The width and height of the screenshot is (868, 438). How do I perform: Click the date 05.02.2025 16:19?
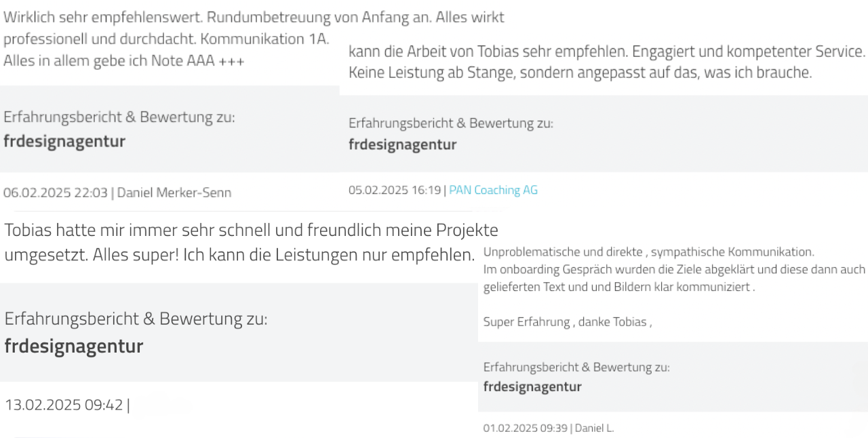[395, 191]
